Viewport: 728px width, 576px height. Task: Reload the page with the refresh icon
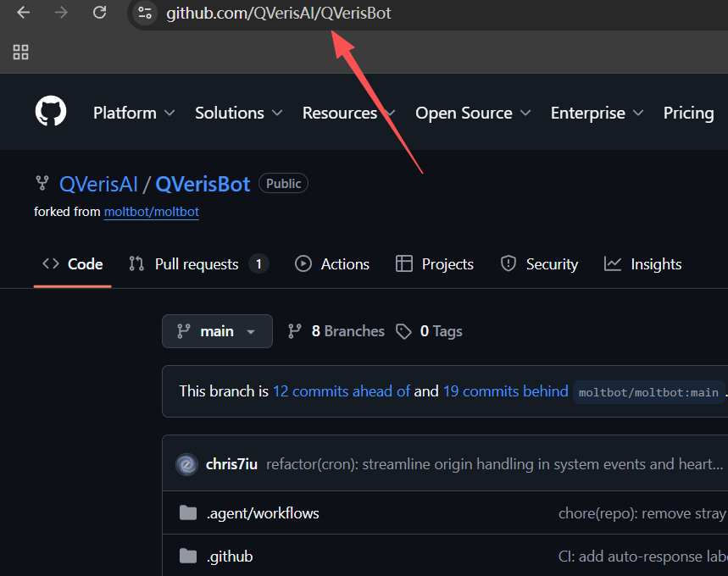[x=99, y=13]
